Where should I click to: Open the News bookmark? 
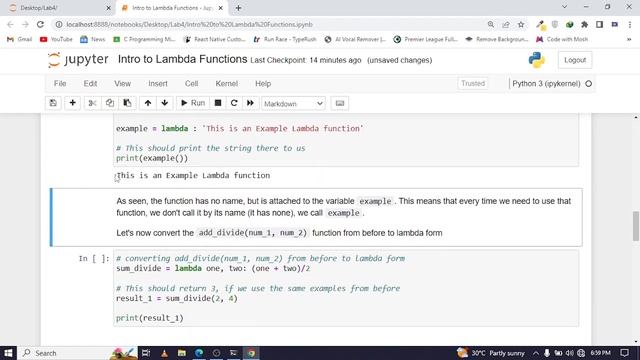93,39
